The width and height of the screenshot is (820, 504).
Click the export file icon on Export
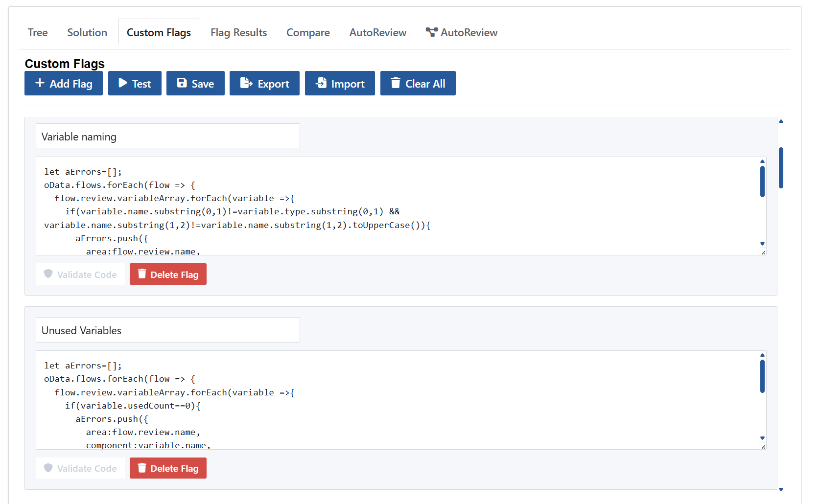[x=246, y=83]
